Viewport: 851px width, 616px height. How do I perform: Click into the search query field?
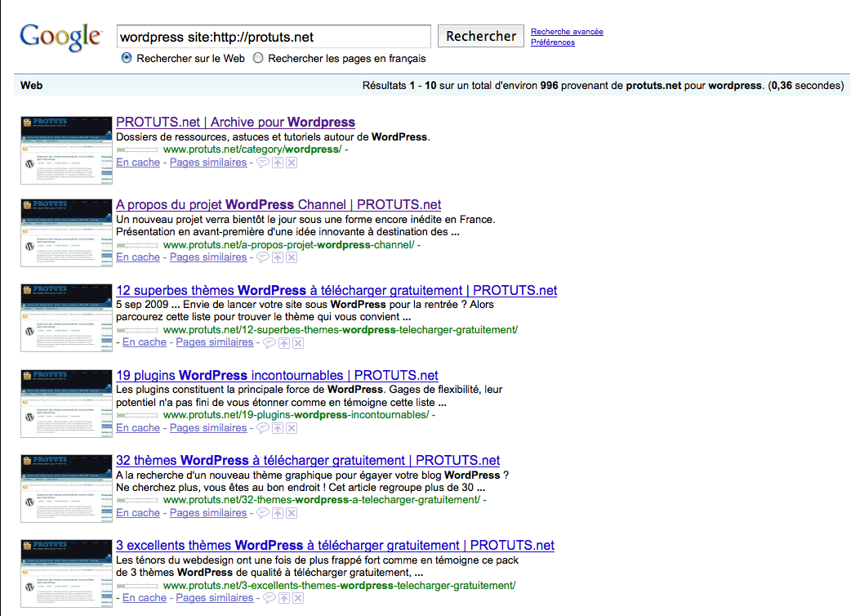pos(274,37)
